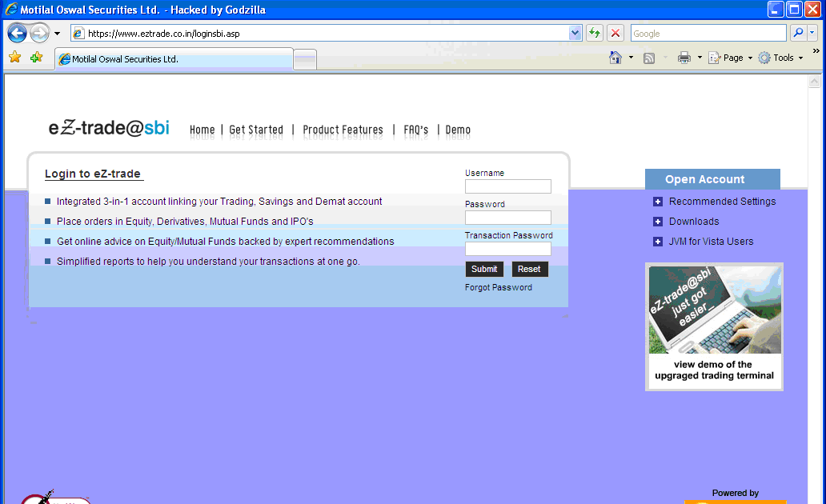Click the 'Simplified reports' bullet text
Viewport: 826px width, 504px height.
[208, 262]
